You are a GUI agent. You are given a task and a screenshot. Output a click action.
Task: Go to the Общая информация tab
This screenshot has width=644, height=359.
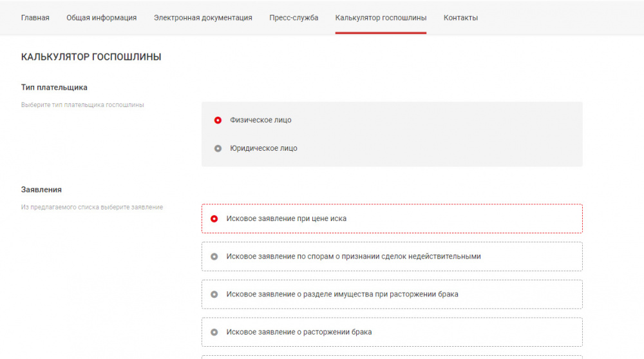(101, 18)
